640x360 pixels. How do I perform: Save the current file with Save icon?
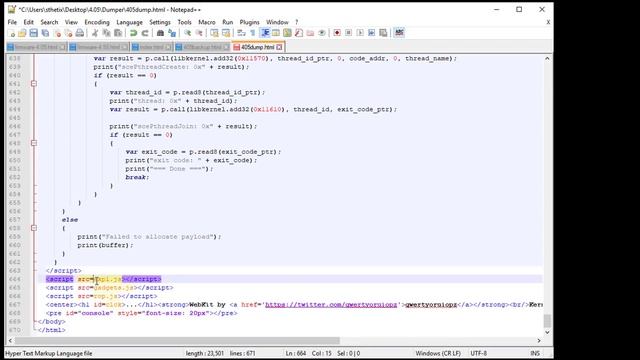coord(33,33)
